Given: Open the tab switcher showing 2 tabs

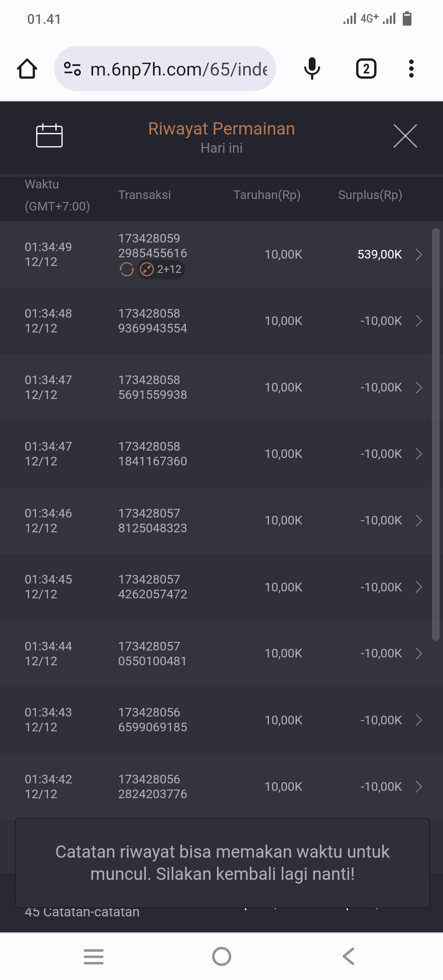Looking at the screenshot, I should coord(366,69).
